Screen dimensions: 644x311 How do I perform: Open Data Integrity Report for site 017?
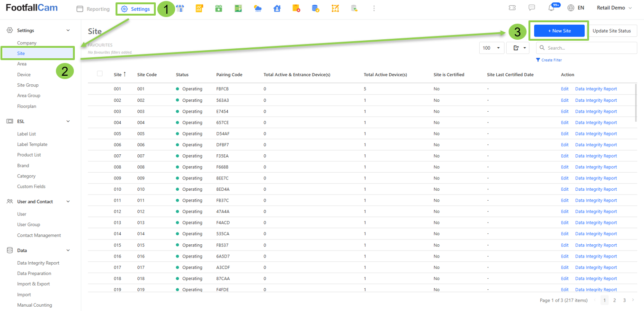596,267
